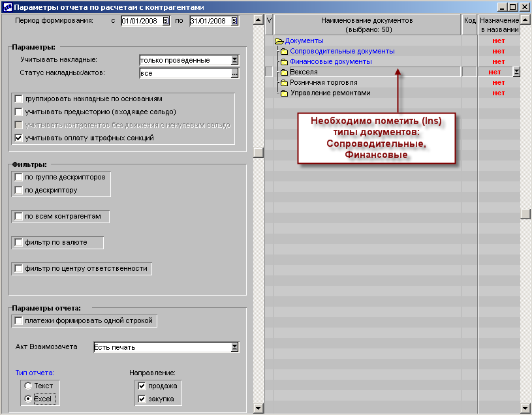Open Статус накладных/актов selection button
Screen dimensions: 532x415
point(234,73)
